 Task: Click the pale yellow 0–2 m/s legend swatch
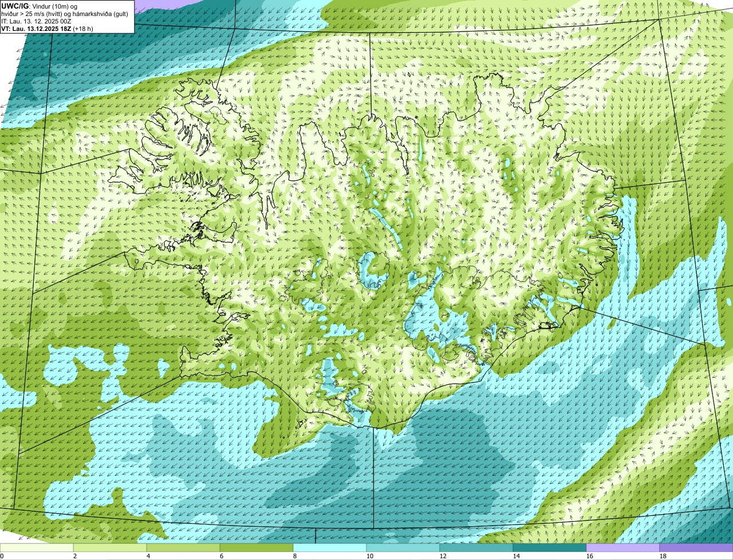[37, 547]
